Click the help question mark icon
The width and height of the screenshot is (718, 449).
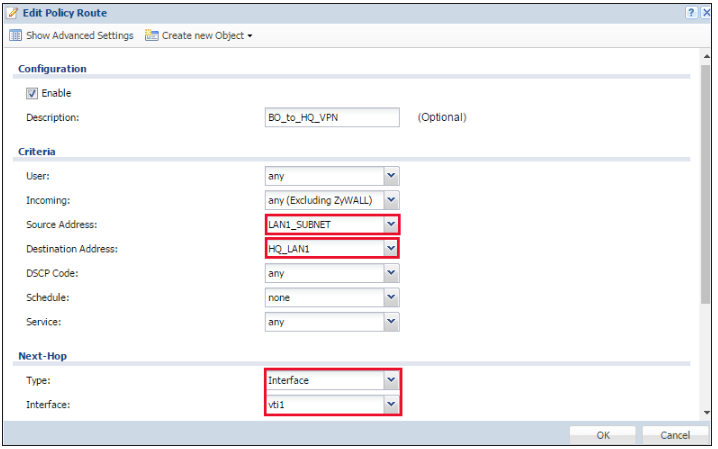click(x=690, y=13)
